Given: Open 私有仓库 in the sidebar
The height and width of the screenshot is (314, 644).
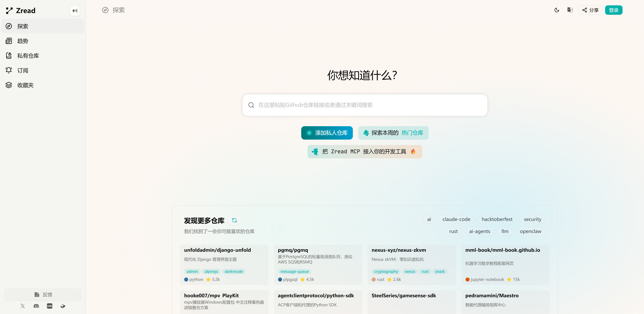Looking at the screenshot, I should point(28,56).
